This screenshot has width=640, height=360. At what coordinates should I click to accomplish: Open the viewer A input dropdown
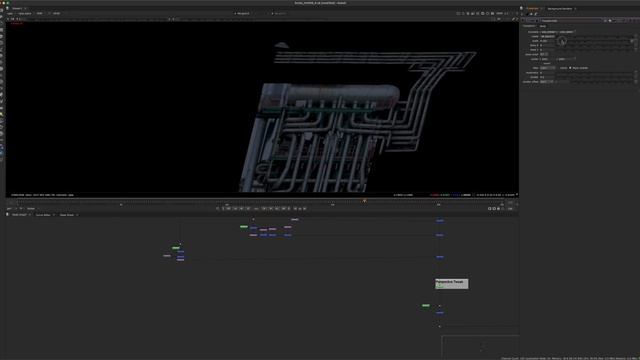[243, 13]
